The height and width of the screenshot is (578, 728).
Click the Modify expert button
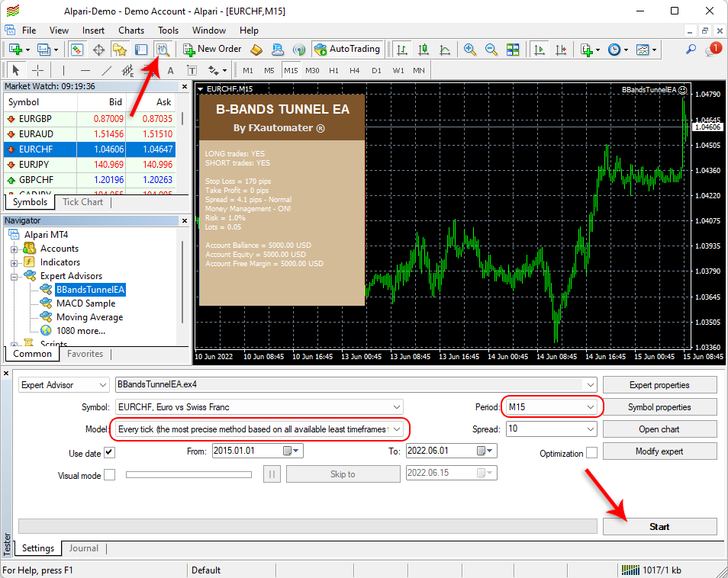(x=659, y=451)
